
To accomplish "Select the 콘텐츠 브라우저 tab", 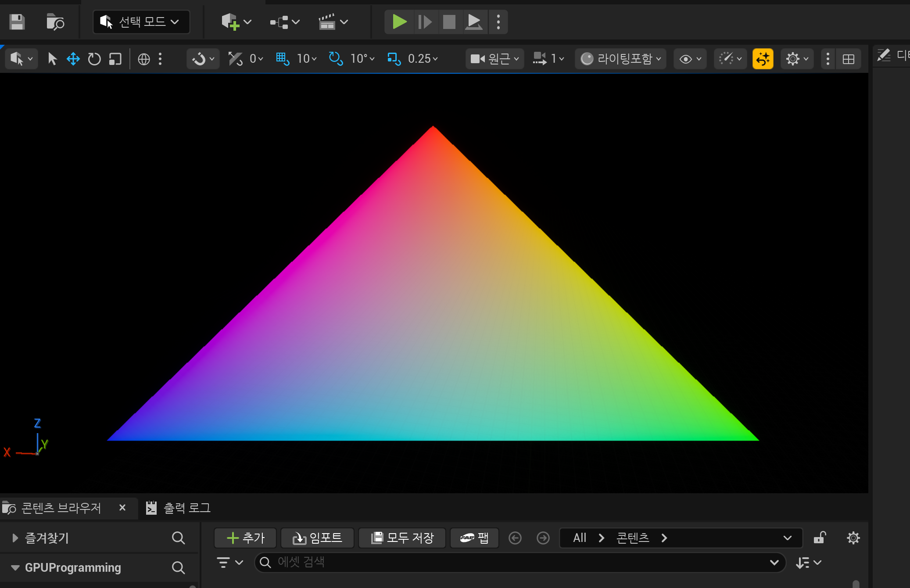I will point(61,508).
